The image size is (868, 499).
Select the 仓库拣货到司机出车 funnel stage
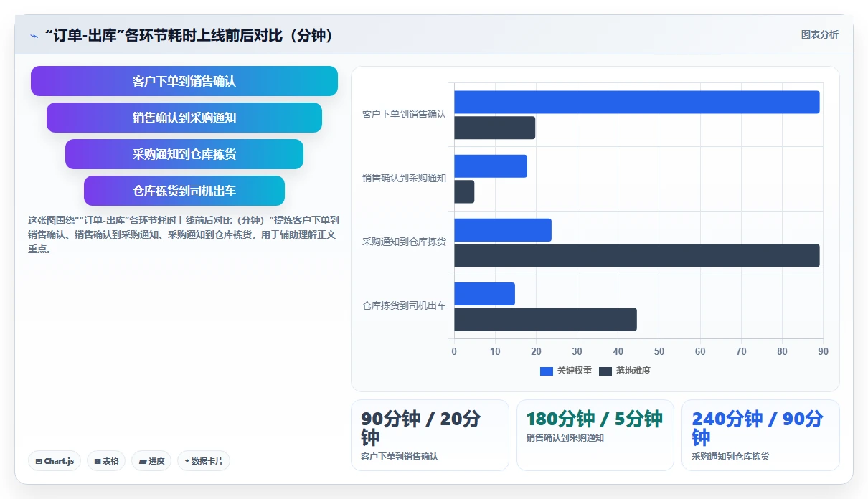184,191
